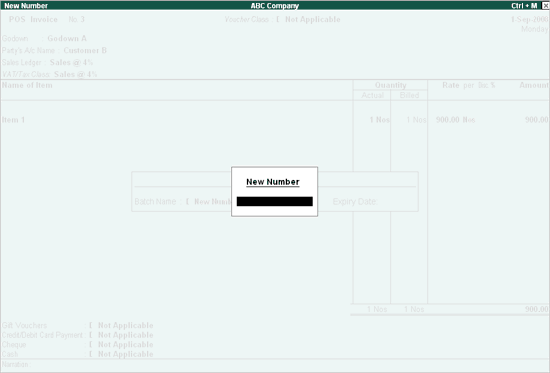550x373 pixels.
Task: Click the 1-Sep-2008 voucher date
Action: (529, 19)
